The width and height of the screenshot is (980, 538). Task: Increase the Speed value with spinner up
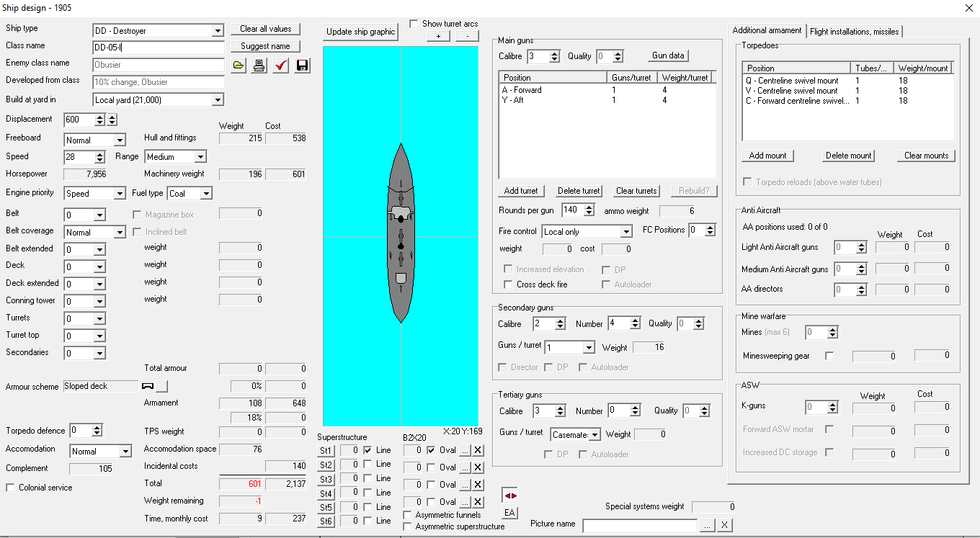coord(100,153)
